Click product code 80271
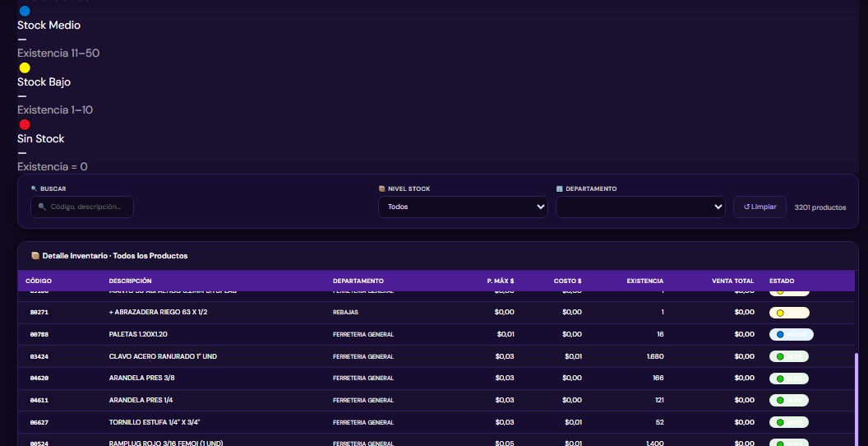This screenshot has height=446, width=868. 39,313
